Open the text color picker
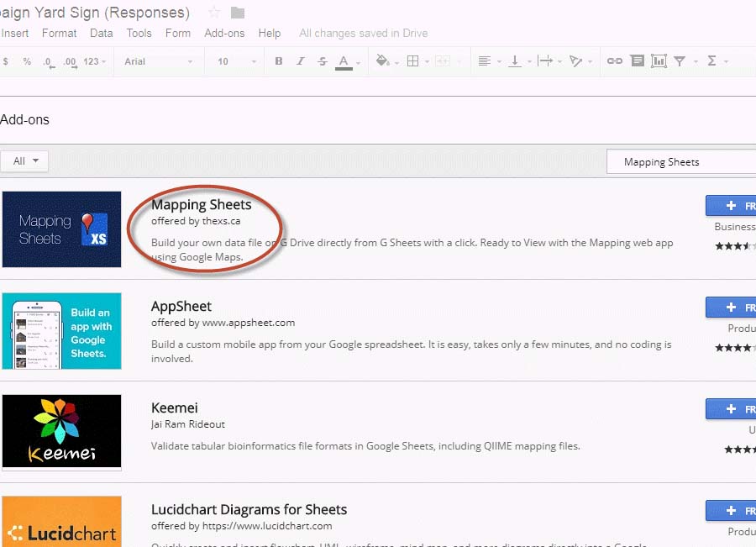 tap(344, 61)
